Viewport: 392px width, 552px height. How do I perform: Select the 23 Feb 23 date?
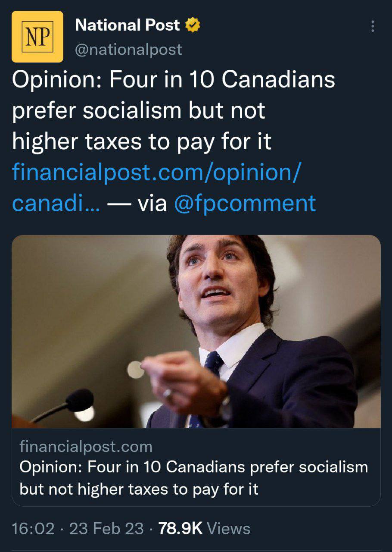[106, 529]
